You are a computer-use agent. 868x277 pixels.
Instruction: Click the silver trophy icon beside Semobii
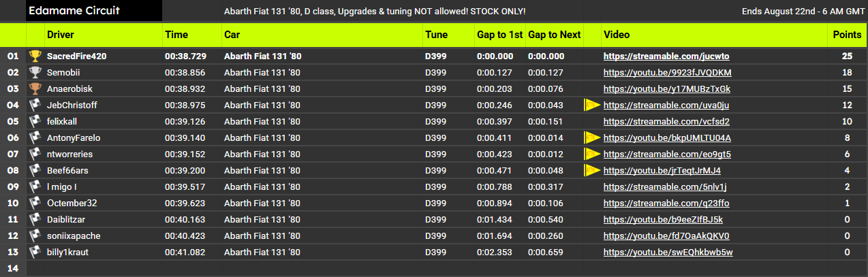point(35,72)
